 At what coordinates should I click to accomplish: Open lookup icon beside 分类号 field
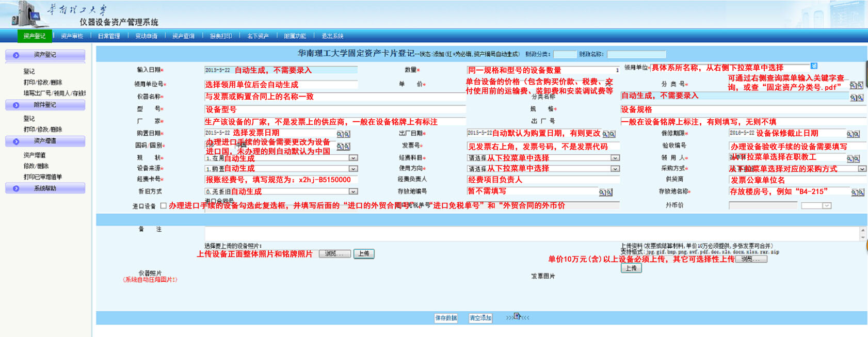[x=857, y=85]
